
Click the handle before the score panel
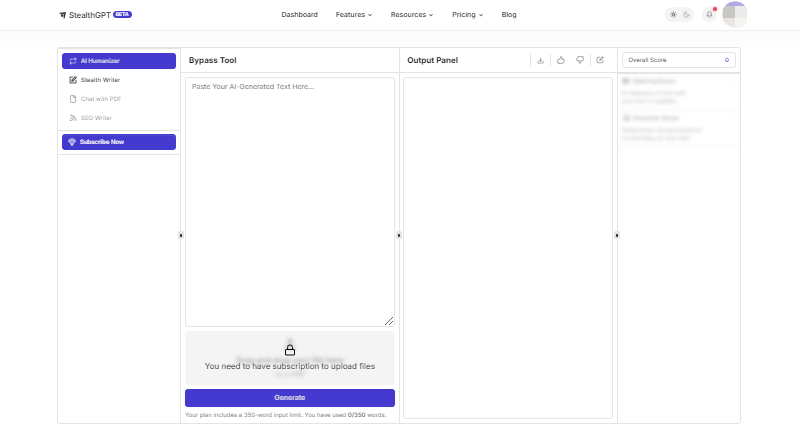coord(617,235)
